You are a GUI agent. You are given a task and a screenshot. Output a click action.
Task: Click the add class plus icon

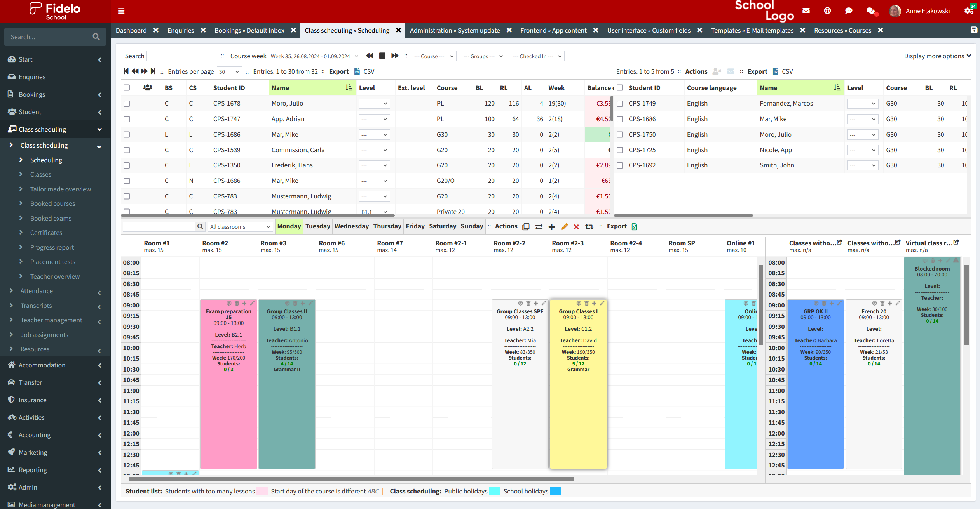point(551,227)
